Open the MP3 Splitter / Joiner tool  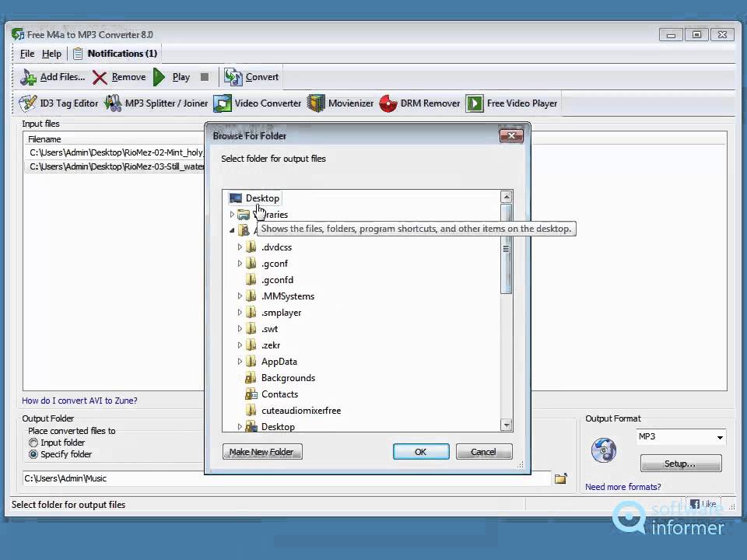[156, 103]
